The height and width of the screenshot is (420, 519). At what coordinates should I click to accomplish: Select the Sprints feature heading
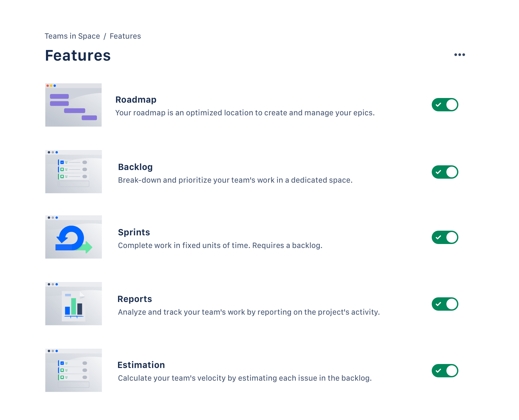point(134,232)
